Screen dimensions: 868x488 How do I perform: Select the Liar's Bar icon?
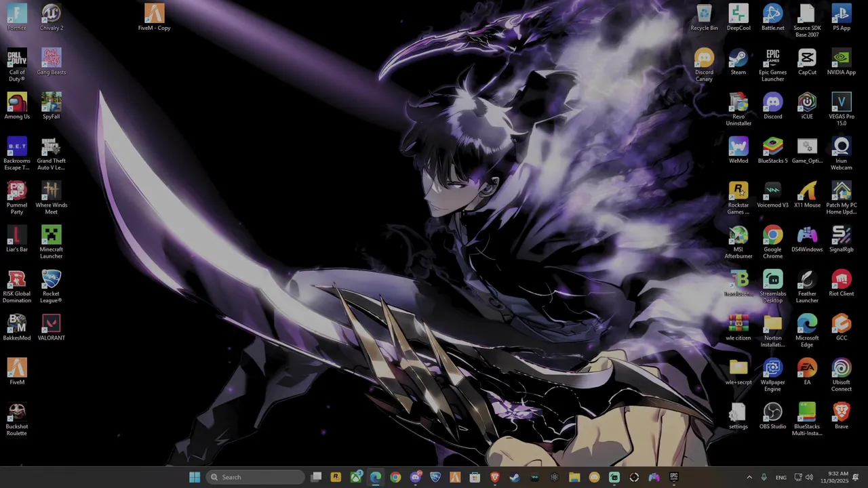point(17,239)
